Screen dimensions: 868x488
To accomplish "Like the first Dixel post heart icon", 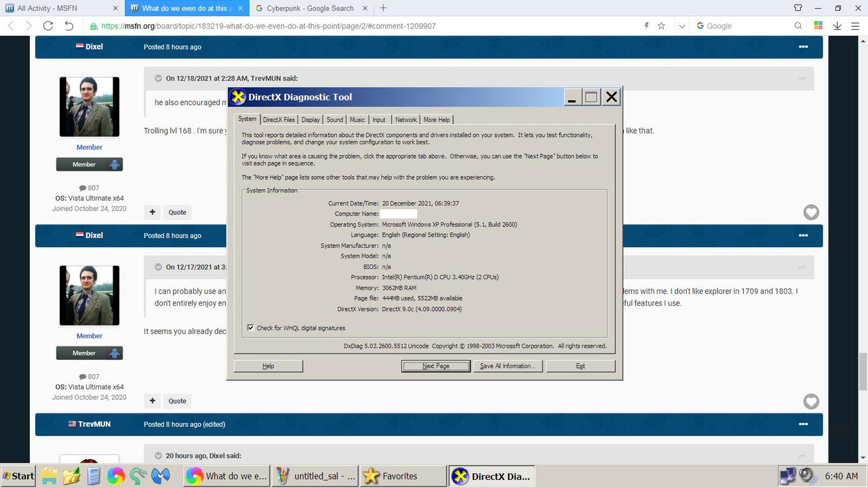I will point(811,213).
